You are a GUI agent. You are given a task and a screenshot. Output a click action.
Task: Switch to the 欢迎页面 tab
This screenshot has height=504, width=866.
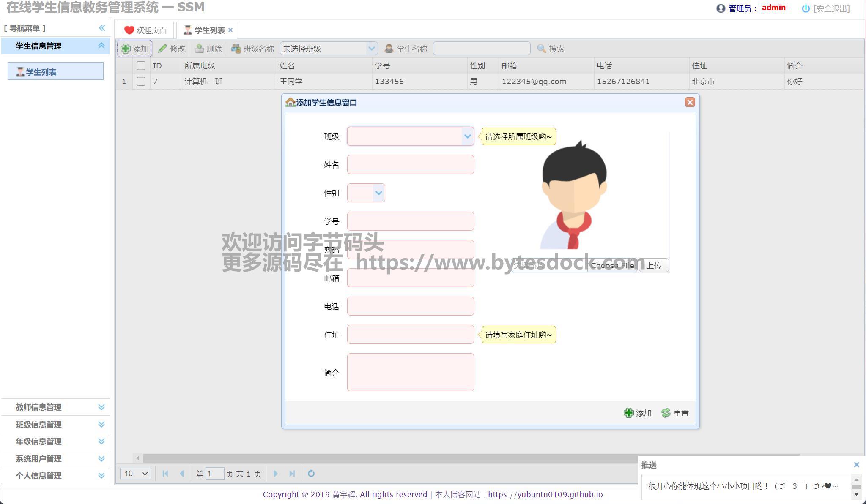146,30
